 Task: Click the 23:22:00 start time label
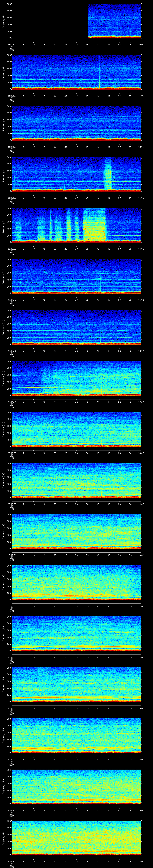click(x=12, y=708)
